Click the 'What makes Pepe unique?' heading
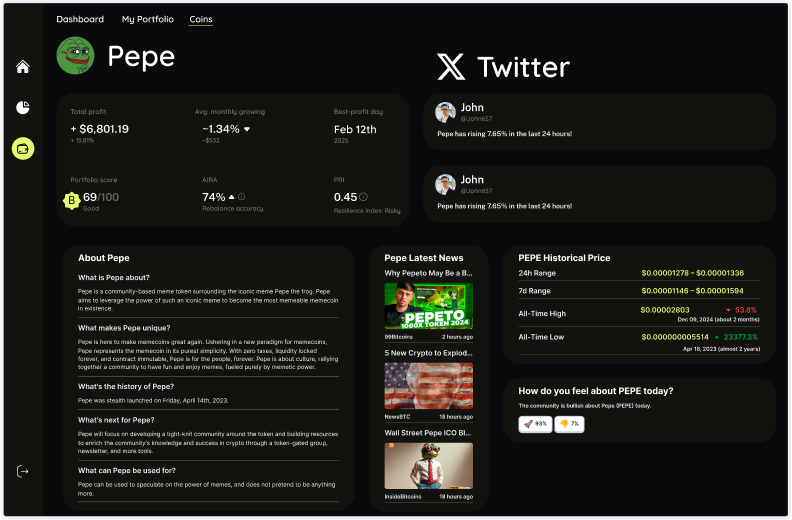 [124, 328]
